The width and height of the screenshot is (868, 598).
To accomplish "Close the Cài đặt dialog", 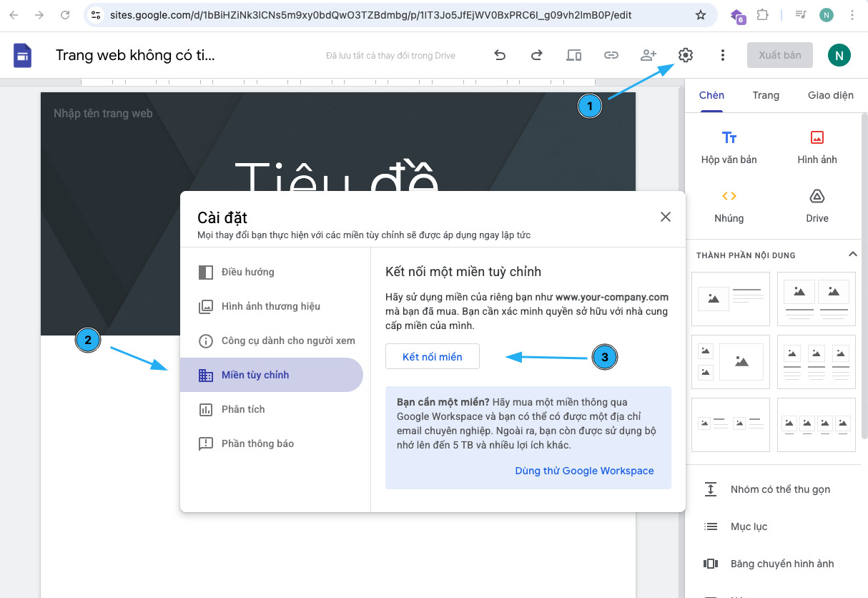I will pos(665,217).
